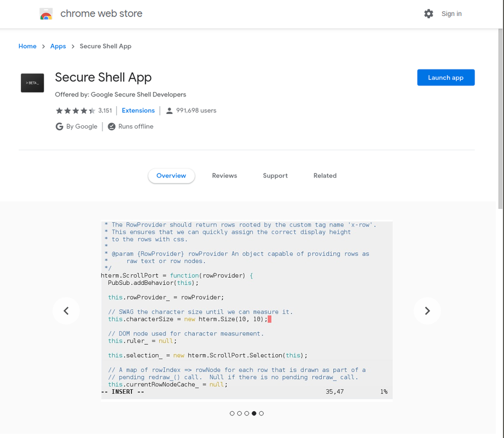Click the page vertical scrollbar thumb
This screenshot has width=504, height=438.
coord(501,119)
